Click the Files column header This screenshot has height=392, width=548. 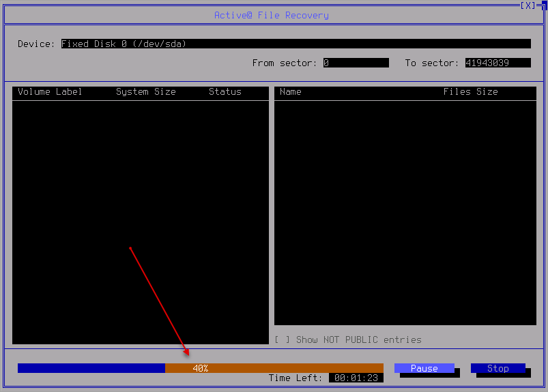coord(457,92)
